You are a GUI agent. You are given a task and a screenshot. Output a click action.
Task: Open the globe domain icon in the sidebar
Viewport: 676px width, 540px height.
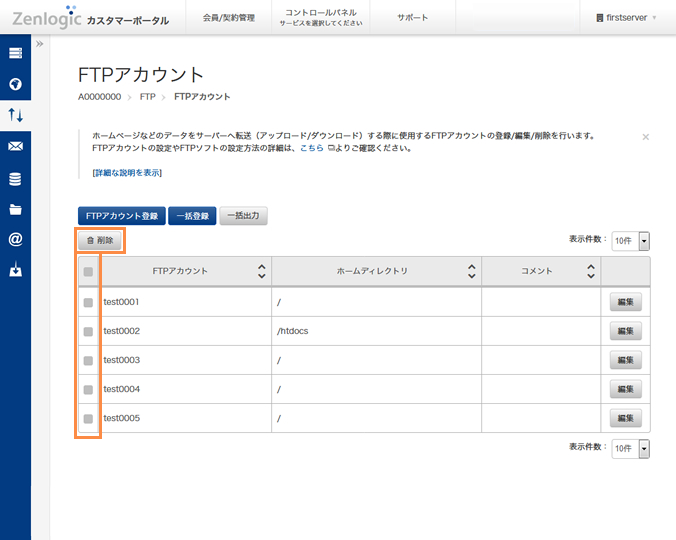(16, 84)
